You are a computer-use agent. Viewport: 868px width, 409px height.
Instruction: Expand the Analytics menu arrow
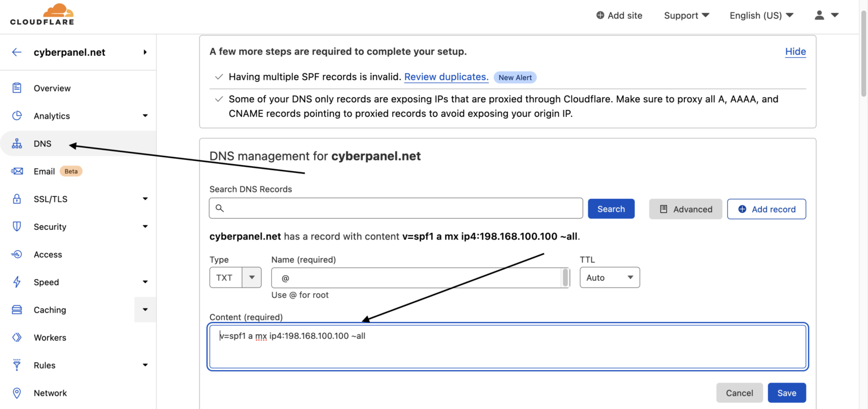pyautogui.click(x=145, y=116)
